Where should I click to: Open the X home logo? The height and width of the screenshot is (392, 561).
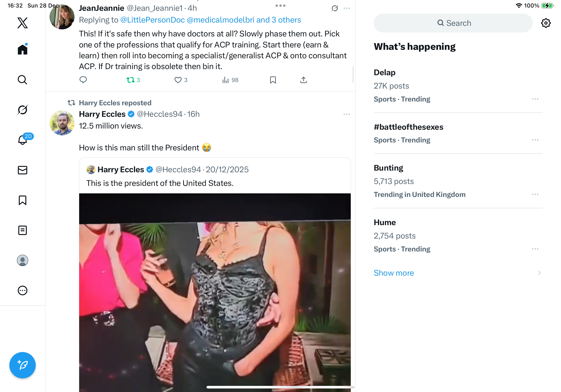(23, 23)
